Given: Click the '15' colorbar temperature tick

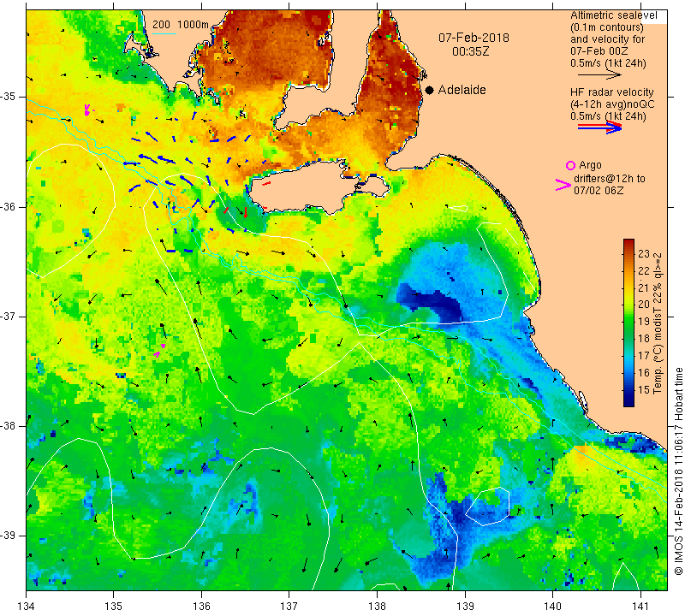Looking at the screenshot, I should [644, 389].
